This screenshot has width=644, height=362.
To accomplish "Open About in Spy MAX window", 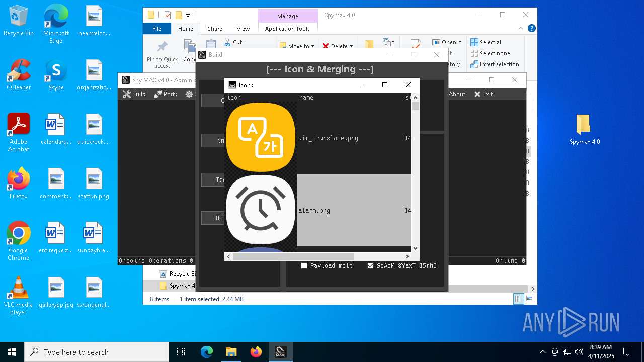I will (x=457, y=94).
